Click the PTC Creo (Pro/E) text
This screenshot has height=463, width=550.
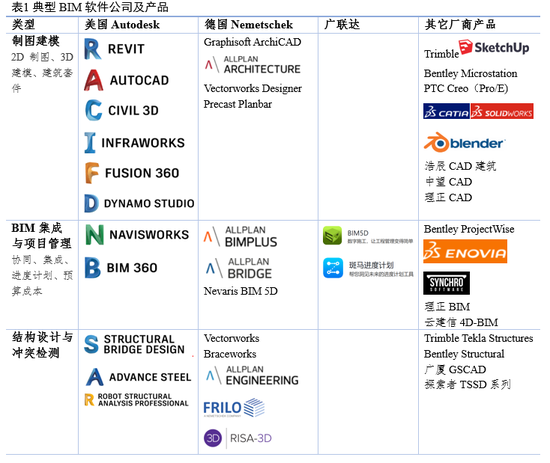click(x=466, y=88)
